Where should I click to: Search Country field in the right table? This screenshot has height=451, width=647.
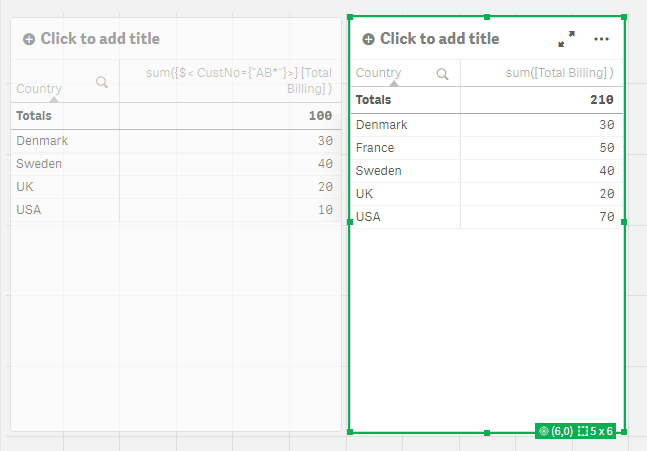(x=443, y=73)
